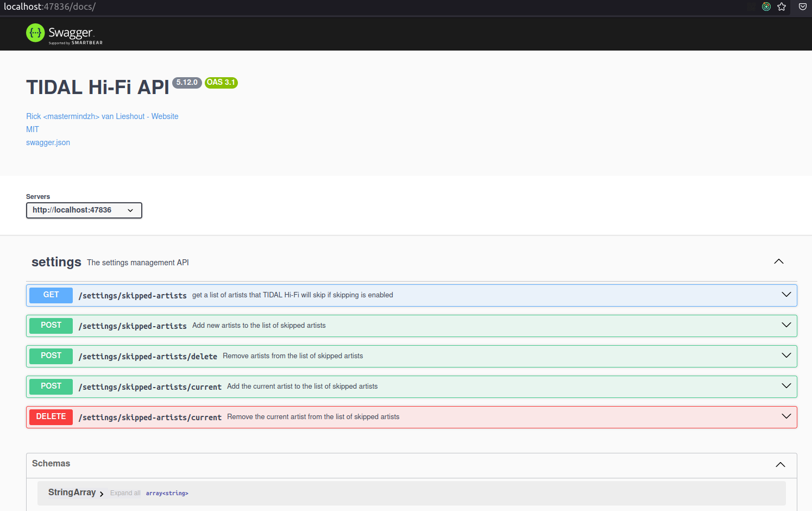Click 'Expand all' next to StringArray

pos(125,493)
